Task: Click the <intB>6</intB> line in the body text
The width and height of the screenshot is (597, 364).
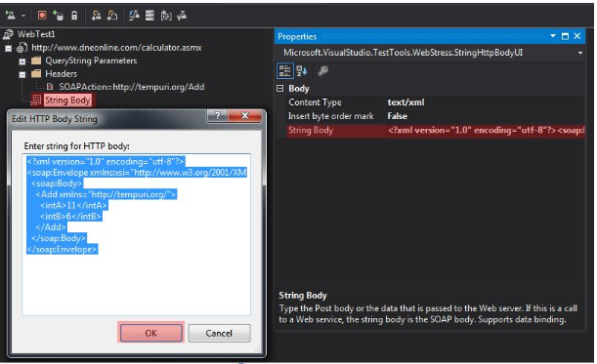Action: tap(70, 217)
